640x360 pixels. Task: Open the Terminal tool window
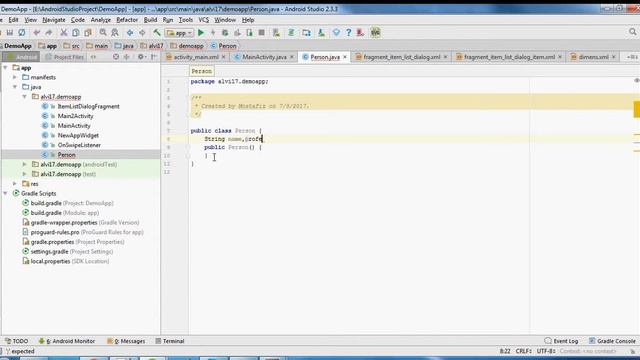170,341
